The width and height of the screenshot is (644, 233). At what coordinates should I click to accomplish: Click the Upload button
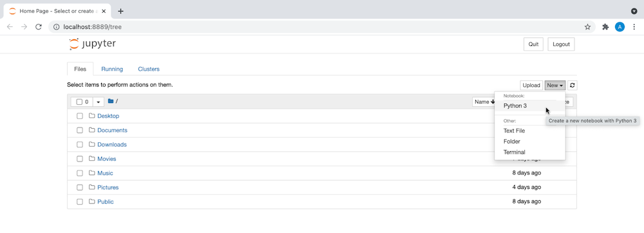pyautogui.click(x=531, y=86)
